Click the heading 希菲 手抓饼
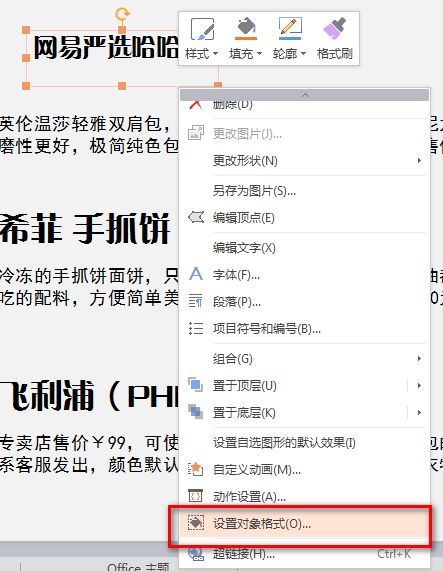This screenshot has width=443, height=571. tap(85, 229)
